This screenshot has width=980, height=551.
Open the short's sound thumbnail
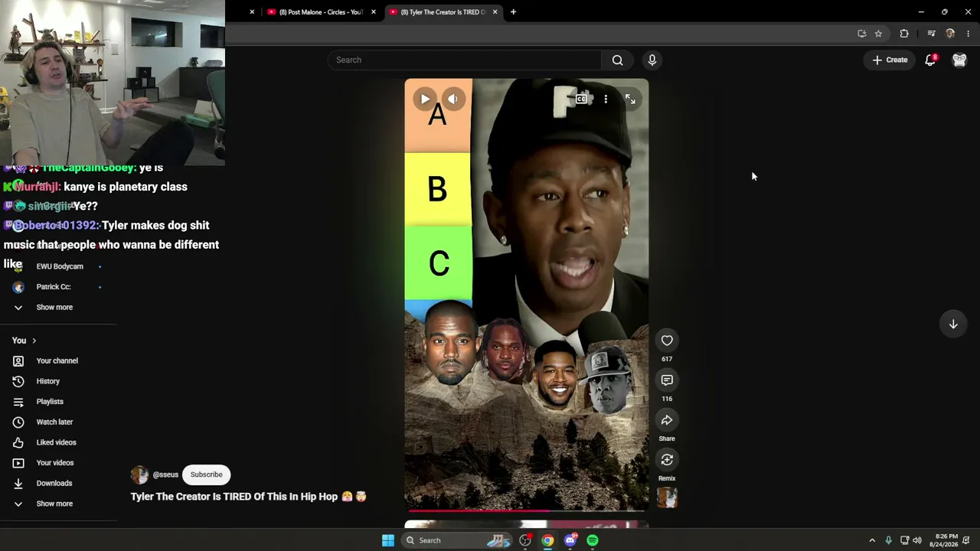click(x=667, y=498)
